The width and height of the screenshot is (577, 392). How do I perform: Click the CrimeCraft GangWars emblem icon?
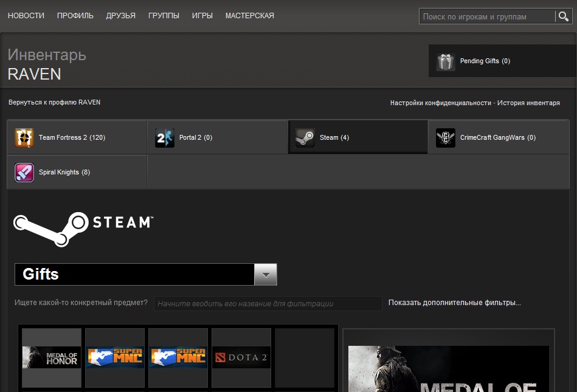(446, 137)
